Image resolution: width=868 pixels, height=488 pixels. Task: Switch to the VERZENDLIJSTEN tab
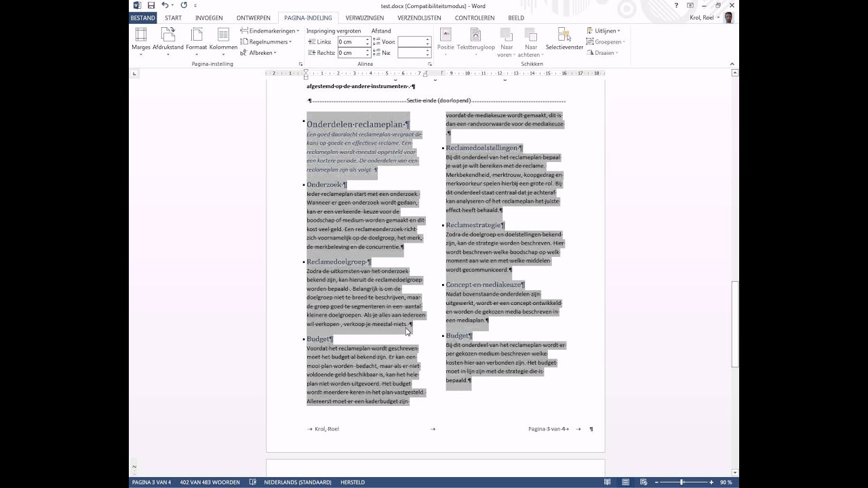419,18
